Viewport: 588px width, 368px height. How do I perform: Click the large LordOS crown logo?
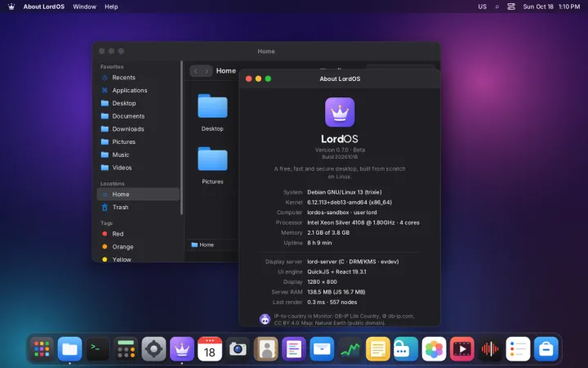[340, 112]
